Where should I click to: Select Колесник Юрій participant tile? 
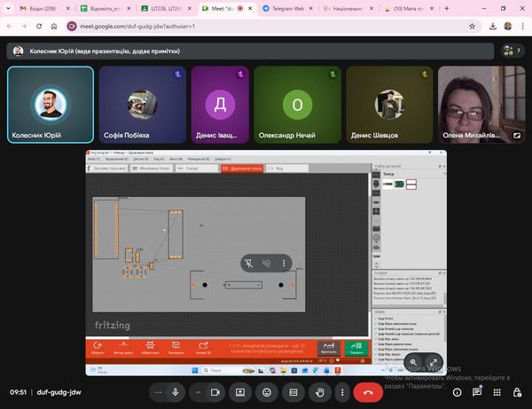50,104
